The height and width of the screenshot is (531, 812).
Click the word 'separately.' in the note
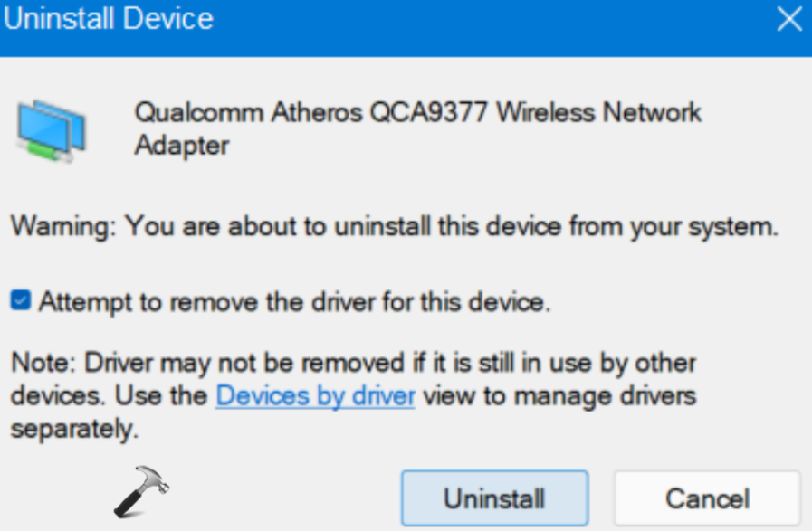(x=74, y=430)
